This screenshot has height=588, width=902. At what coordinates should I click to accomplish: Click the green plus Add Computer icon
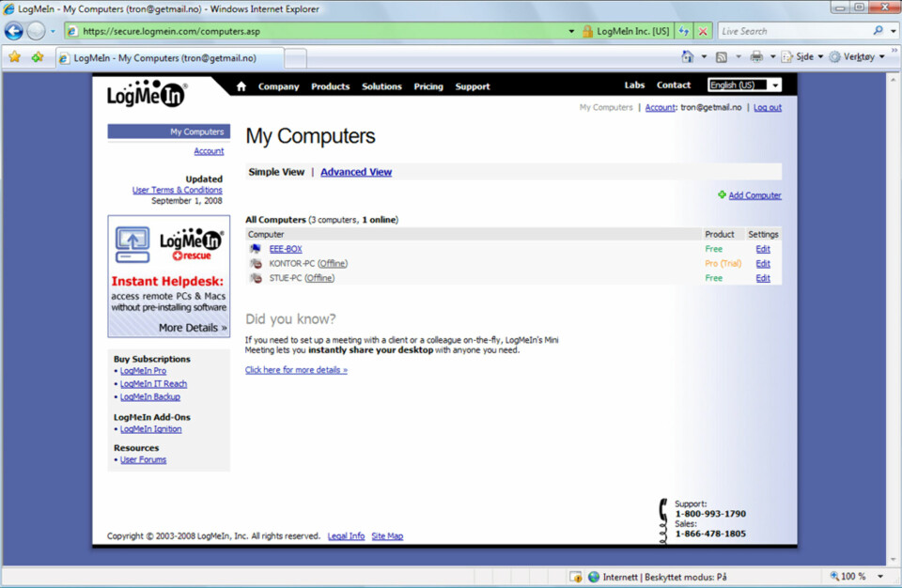[722, 195]
